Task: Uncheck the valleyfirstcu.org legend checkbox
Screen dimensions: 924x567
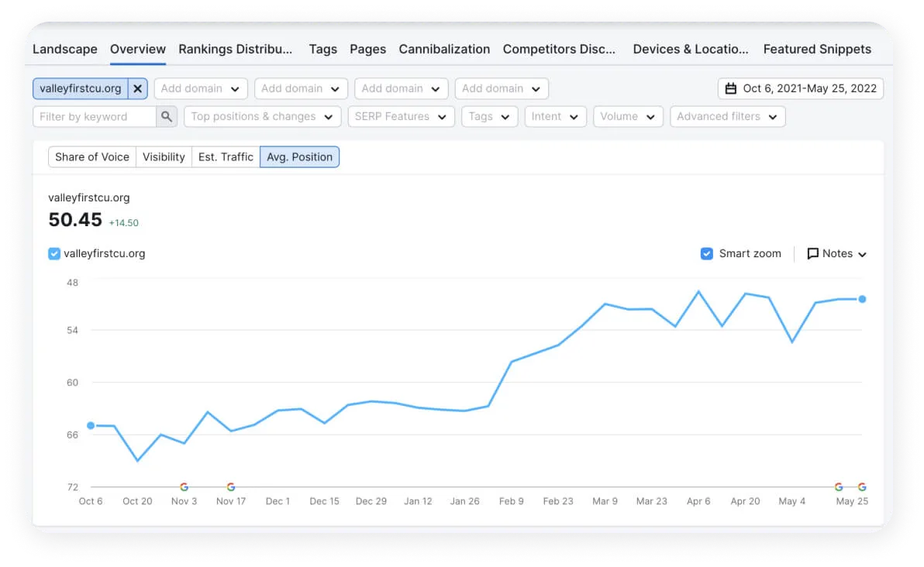Action: (54, 253)
